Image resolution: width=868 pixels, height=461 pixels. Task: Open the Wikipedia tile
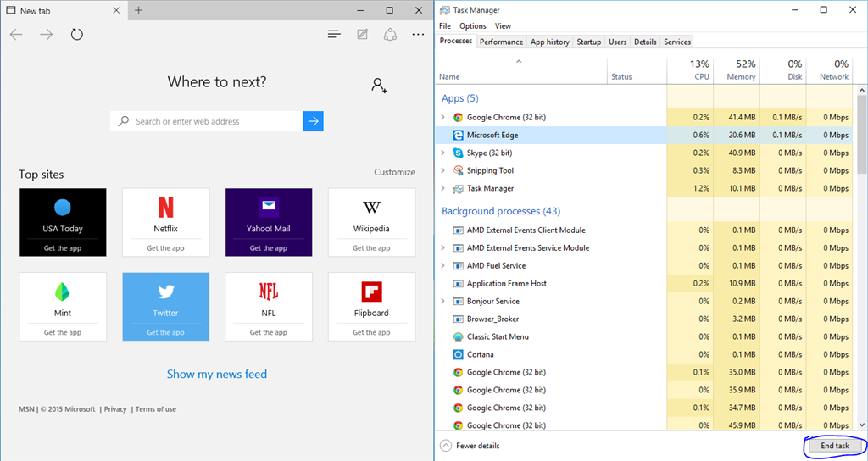pos(371,222)
